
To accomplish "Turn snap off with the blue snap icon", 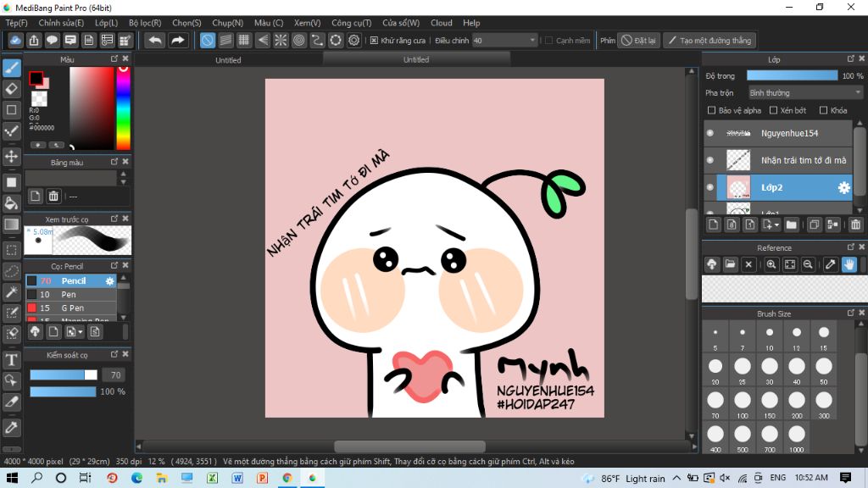I will (207, 41).
